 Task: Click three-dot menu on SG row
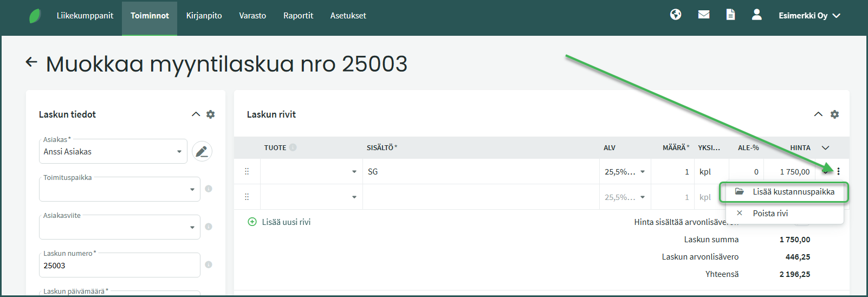coord(838,171)
